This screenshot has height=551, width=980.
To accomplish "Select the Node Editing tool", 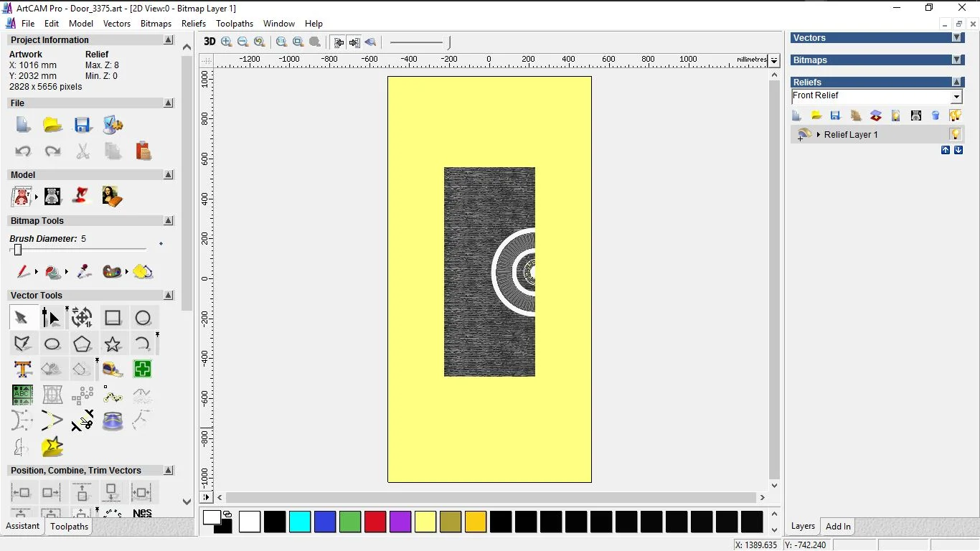I will tap(51, 318).
